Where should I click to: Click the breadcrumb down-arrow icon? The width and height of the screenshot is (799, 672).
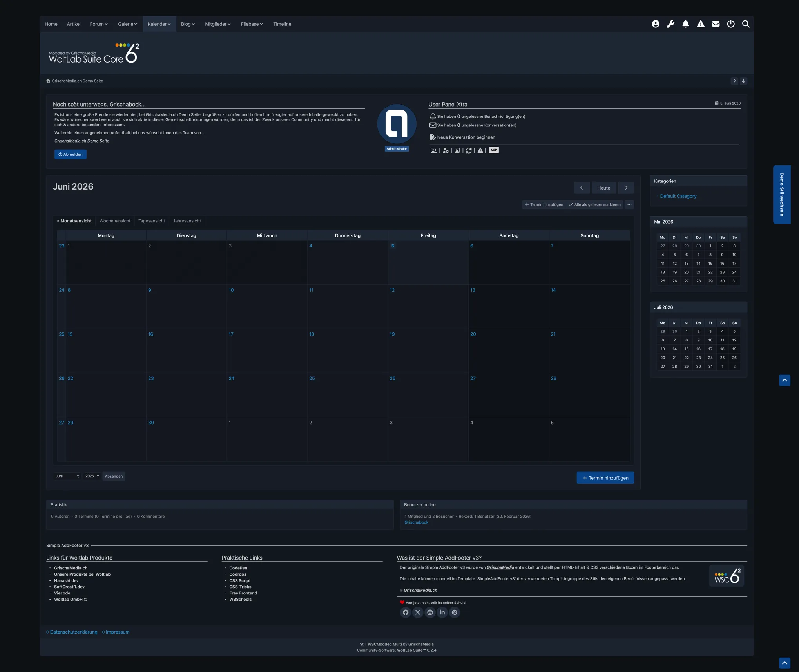pyautogui.click(x=743, y=81)
